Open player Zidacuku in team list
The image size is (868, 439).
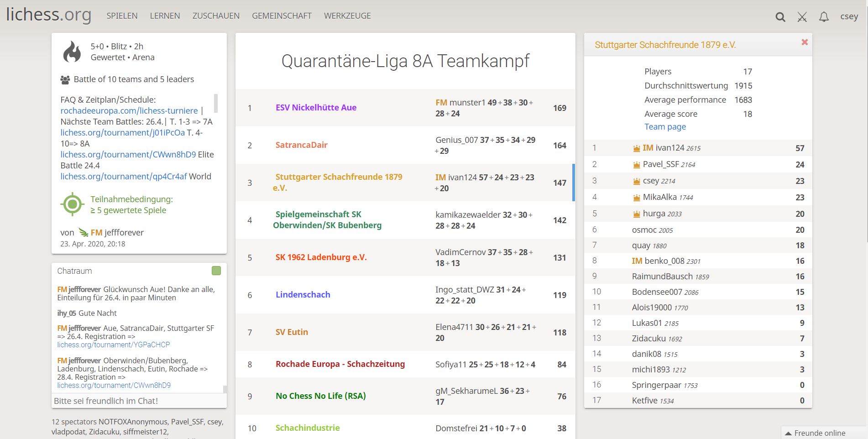(657, 339)
